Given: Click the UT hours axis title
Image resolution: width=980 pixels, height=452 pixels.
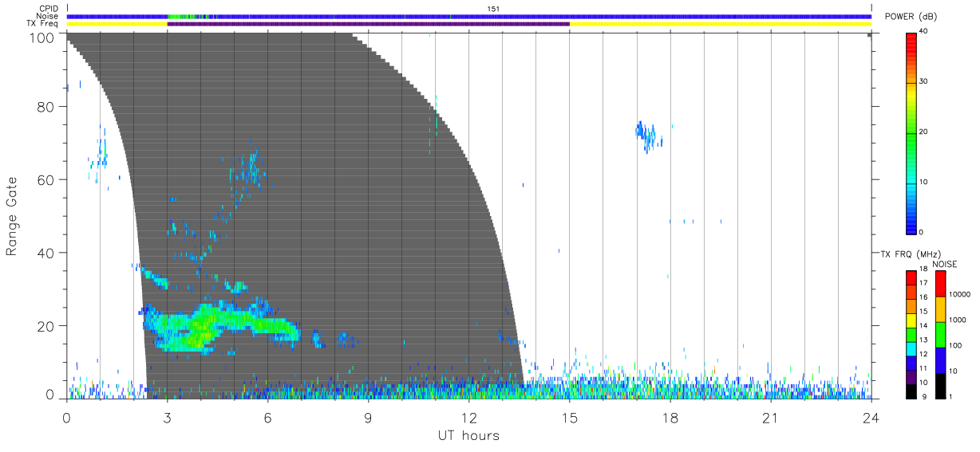Looking at the screenshot, I should tap(468, 436).
